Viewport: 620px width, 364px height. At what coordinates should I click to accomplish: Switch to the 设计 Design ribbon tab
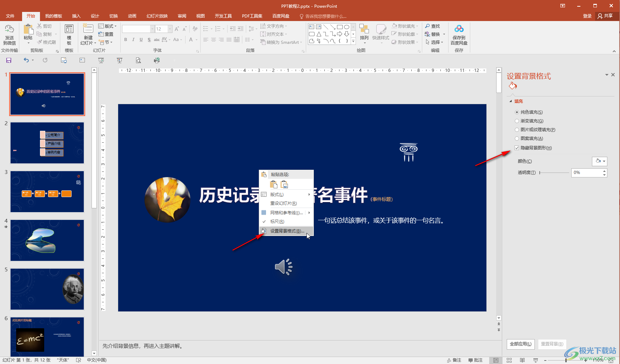pyautogui.click(x=95, y=16)
